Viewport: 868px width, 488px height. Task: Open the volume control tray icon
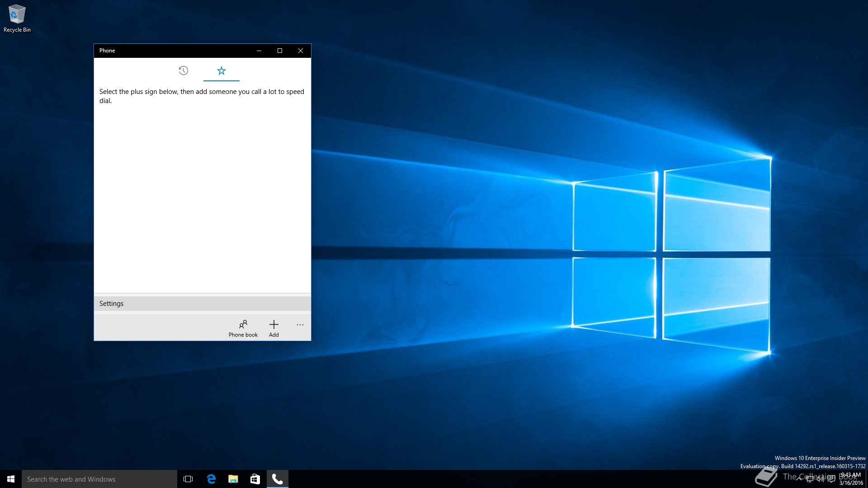coord(821,479)
